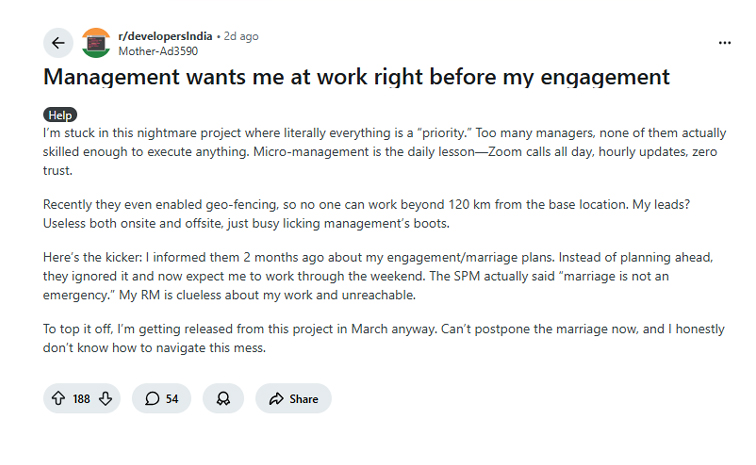Screen dimensions: 756x465
Task: Click the "2d ago" post timestamp
Action: coord(241,36)
